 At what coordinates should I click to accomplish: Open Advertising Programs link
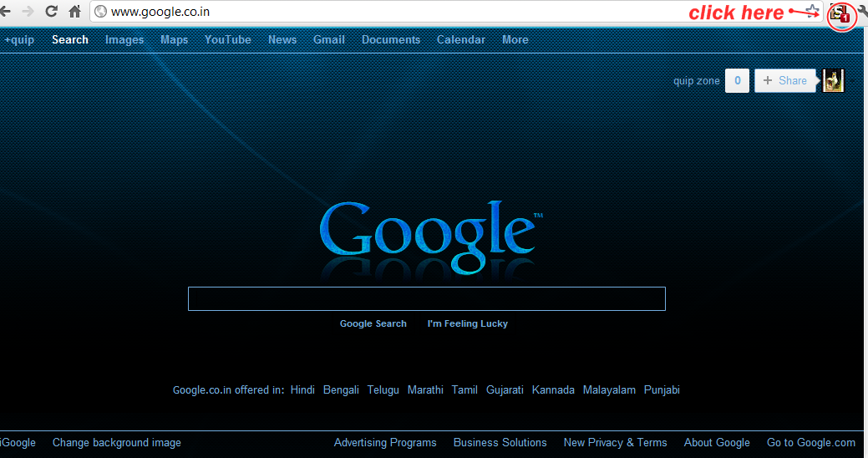385,442
